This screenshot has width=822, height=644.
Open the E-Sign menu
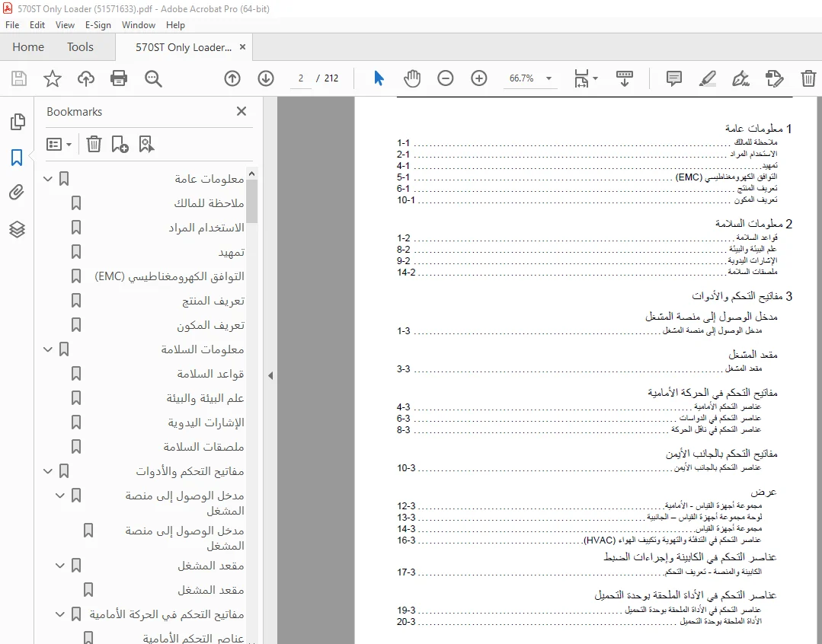(x=98, y=24)
